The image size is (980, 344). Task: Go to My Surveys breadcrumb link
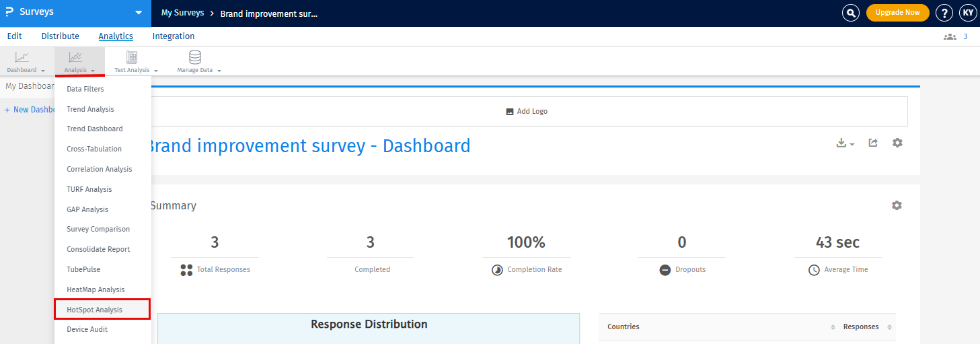(182, 13)
